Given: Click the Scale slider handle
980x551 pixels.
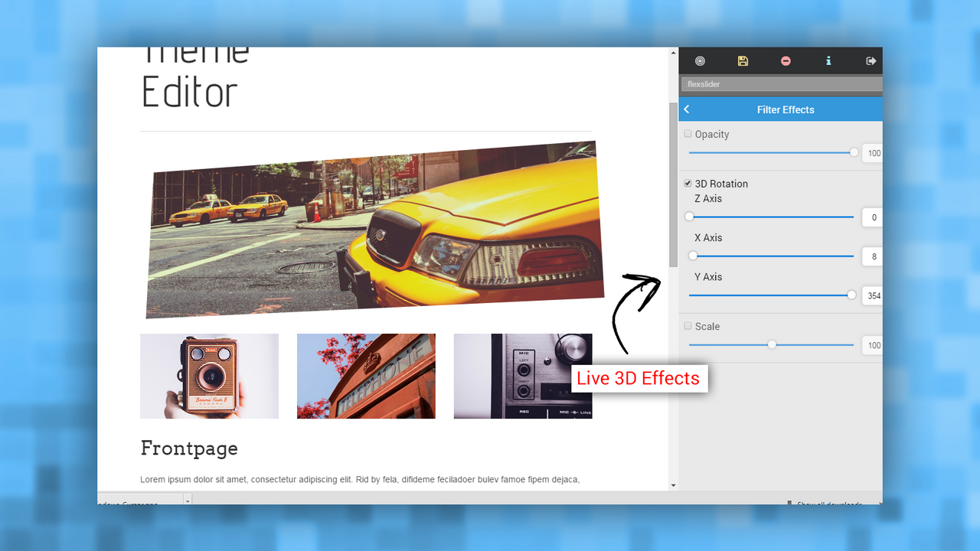Looking at the screenshot, I should click(772, 344).
